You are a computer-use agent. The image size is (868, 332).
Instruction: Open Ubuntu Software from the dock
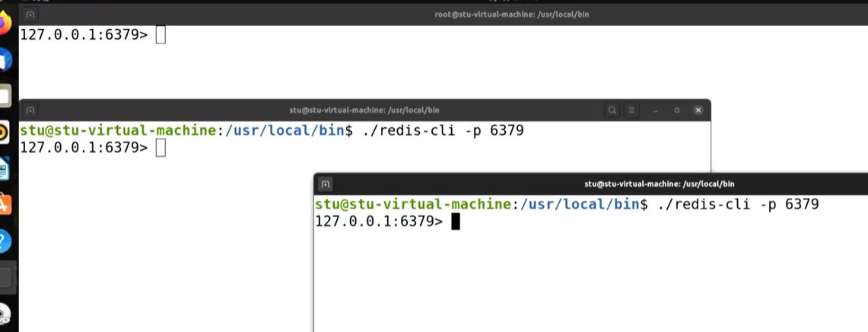point(4,205)
